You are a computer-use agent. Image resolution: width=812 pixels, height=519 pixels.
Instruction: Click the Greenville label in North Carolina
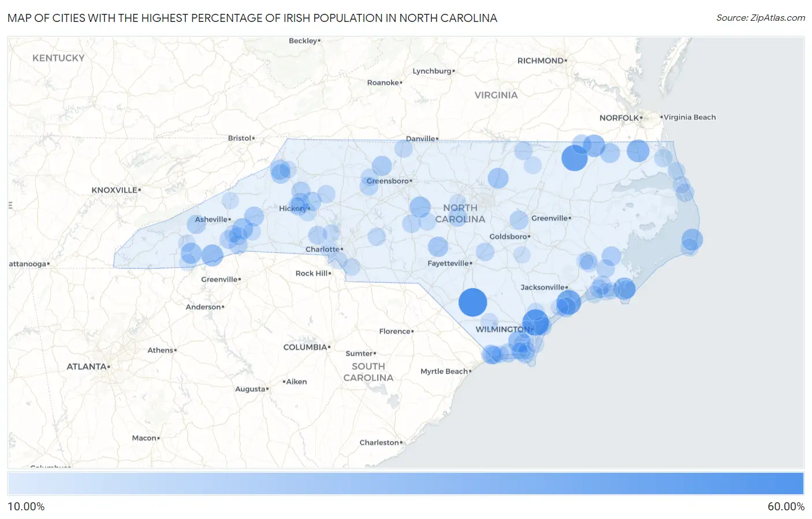(549, 218)
